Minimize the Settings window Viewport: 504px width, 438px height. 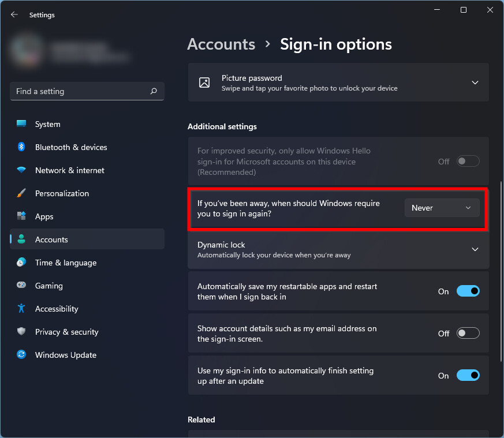(x=437, y=10)
